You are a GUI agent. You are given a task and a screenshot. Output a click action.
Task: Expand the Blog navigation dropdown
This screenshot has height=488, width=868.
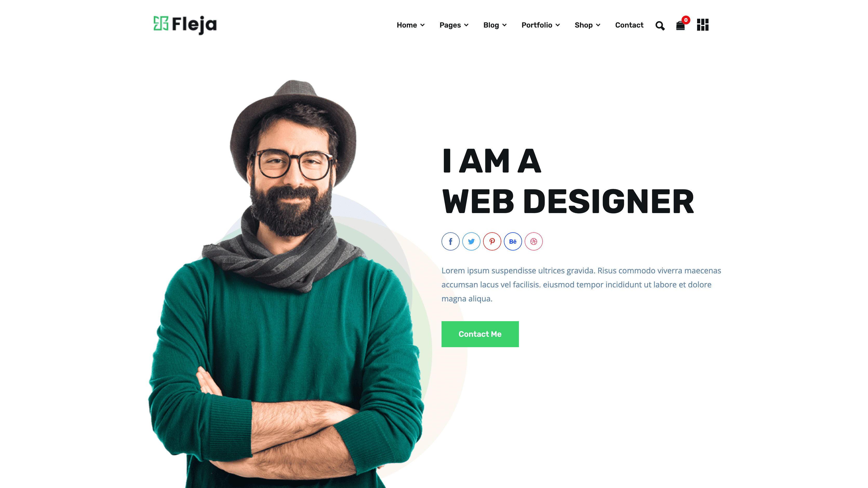(495, 25)
